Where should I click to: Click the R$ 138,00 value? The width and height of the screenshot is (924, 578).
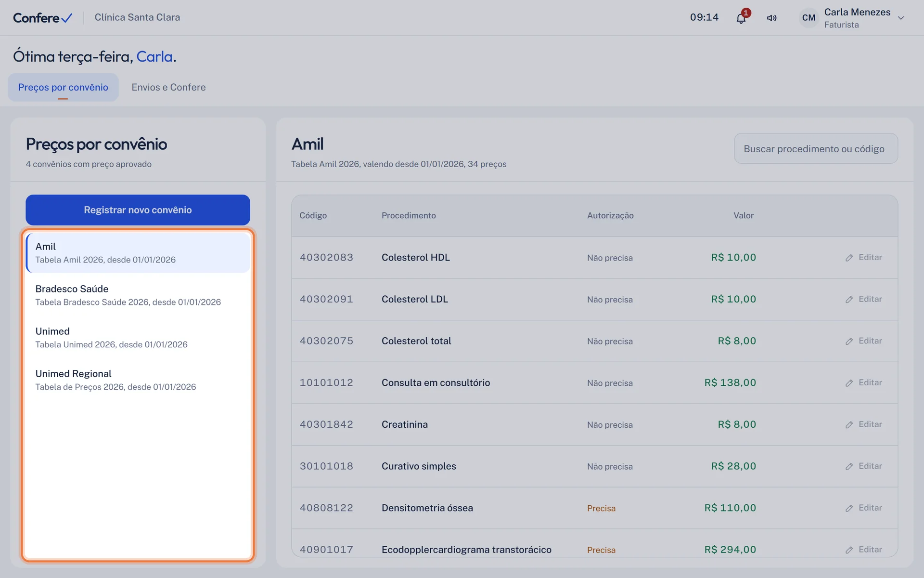pyautogui.click(x=730, y=382)
